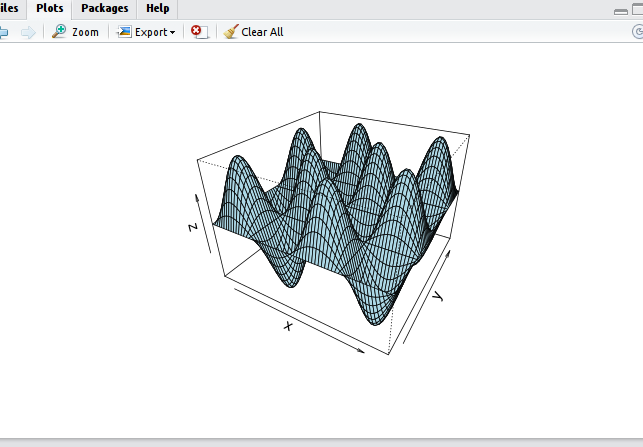This screenshot has width=643, height=447.
Task: Select the Plots tab
Action: coord(50,8)
